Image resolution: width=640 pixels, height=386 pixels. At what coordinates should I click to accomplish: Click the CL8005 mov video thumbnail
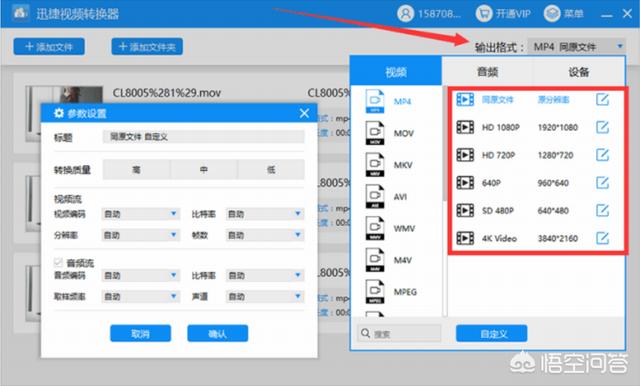pyautogui.click(x=64, y=113)
